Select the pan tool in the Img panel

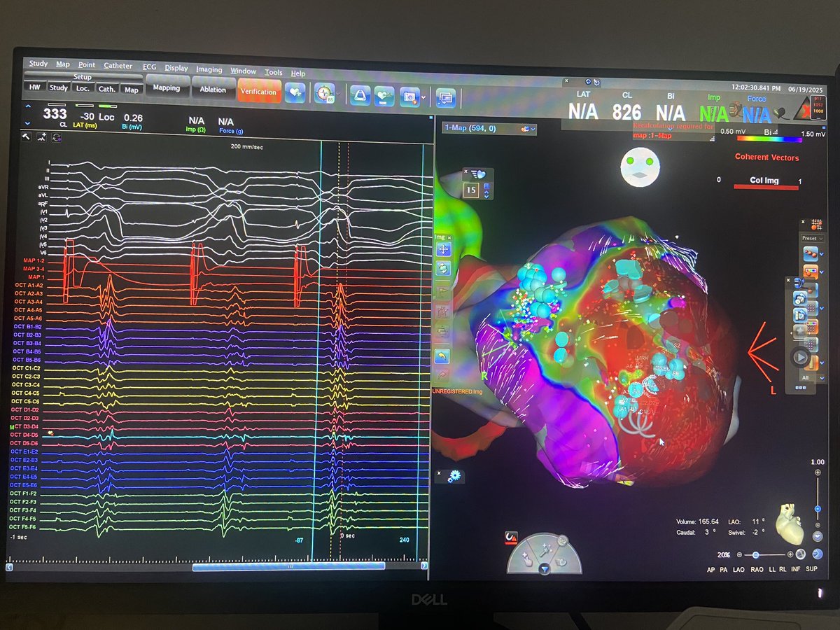point(443,249)
